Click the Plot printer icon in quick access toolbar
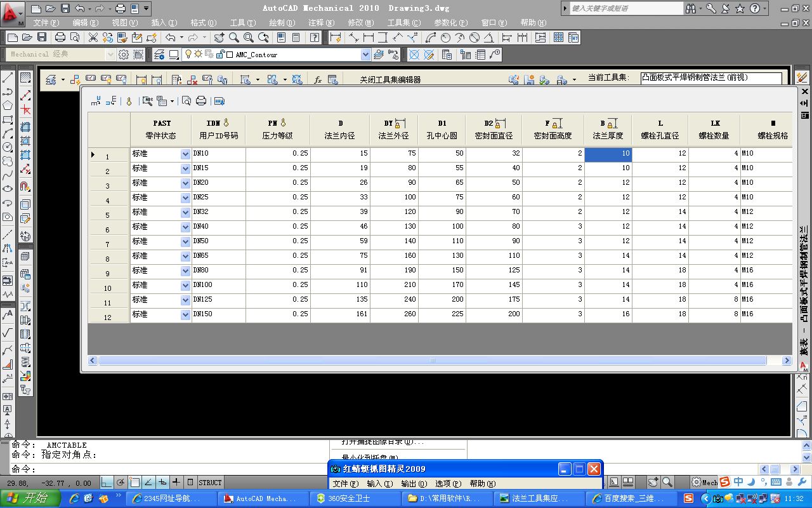This screenshot has height=508, width=812. coord(121,9)
